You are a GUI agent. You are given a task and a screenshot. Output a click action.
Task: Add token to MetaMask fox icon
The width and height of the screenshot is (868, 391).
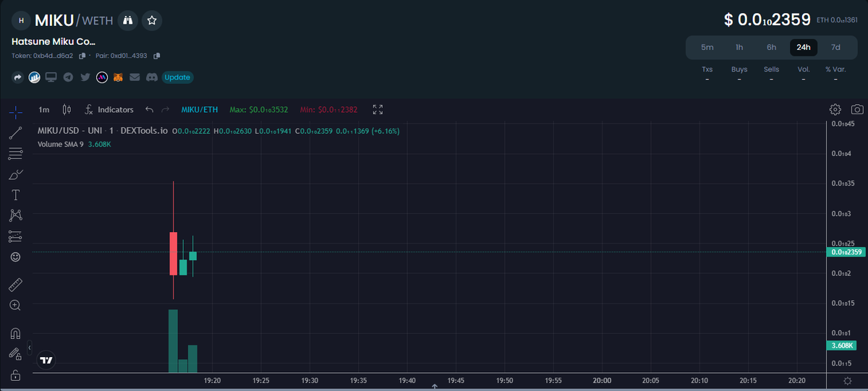tap(119, 77)
